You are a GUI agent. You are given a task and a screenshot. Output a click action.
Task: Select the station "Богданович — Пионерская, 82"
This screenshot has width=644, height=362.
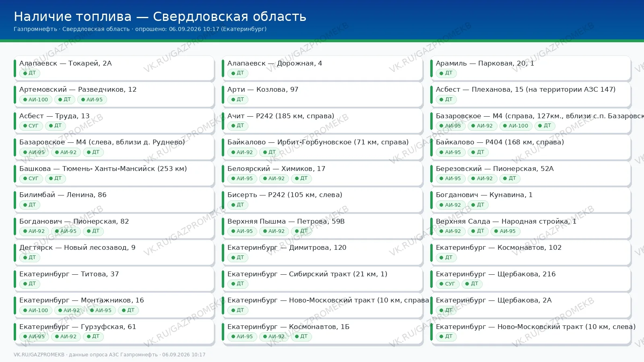114,226
